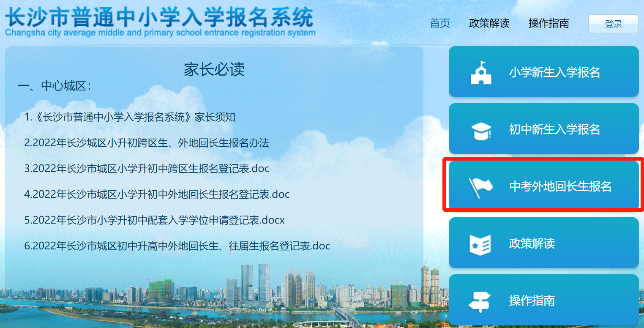Open the large 操作指南 panel button
Screen dimensions: 644x328
(x=544, y=300)
